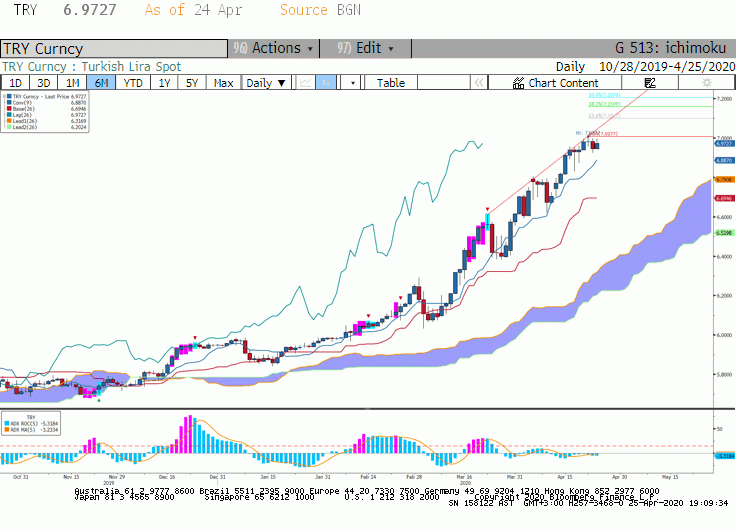Open the Daily periodicity dropdown
The width and height of the screenshot is (736, 530).
pyautogui.click(x=266, y=83)
